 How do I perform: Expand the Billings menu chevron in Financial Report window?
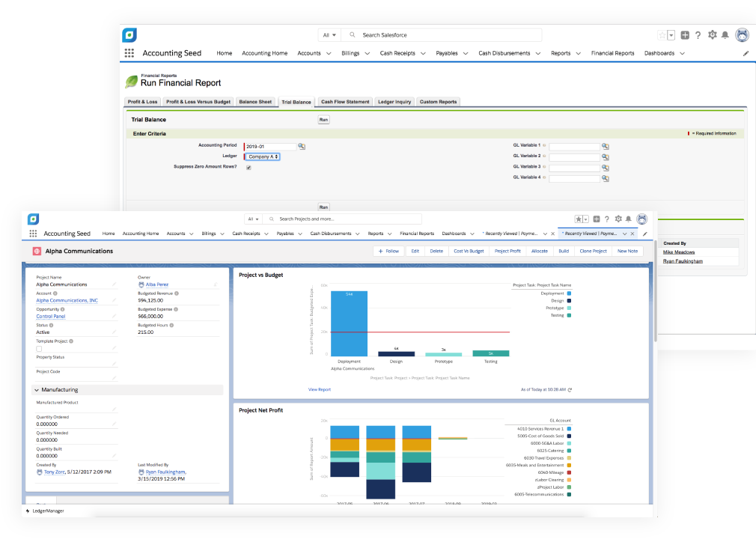(x=368, y=53)
